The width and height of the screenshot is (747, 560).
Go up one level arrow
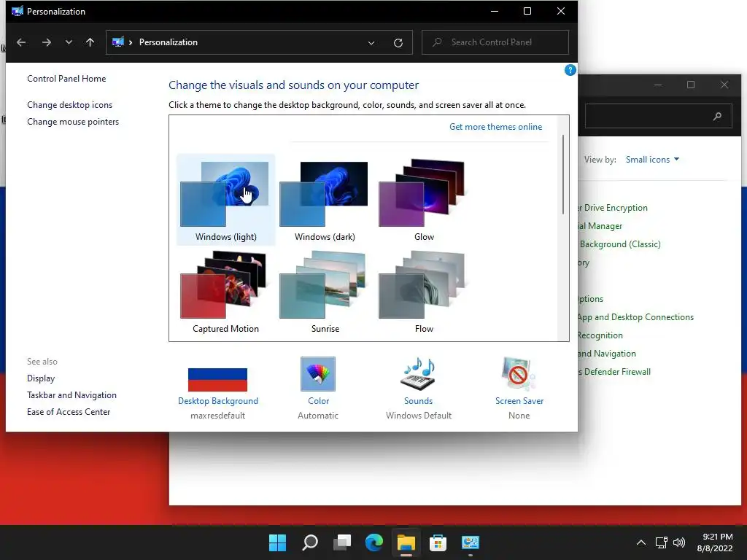click(90, 42)
